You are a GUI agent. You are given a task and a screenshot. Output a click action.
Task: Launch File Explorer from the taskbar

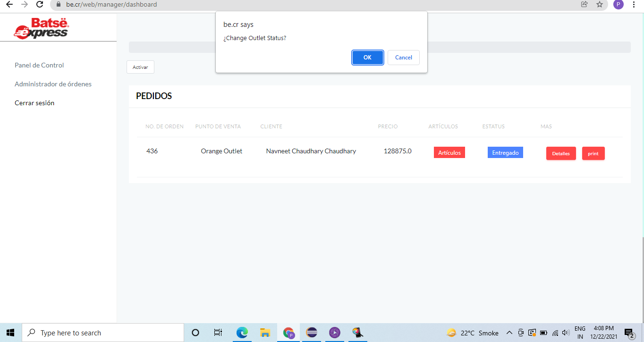click(265, 333)
